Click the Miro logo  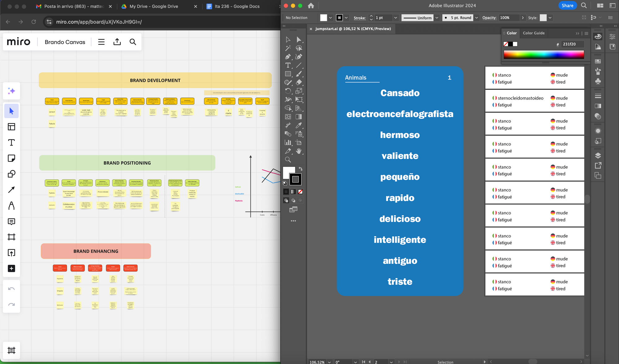(x=19, y=42)
